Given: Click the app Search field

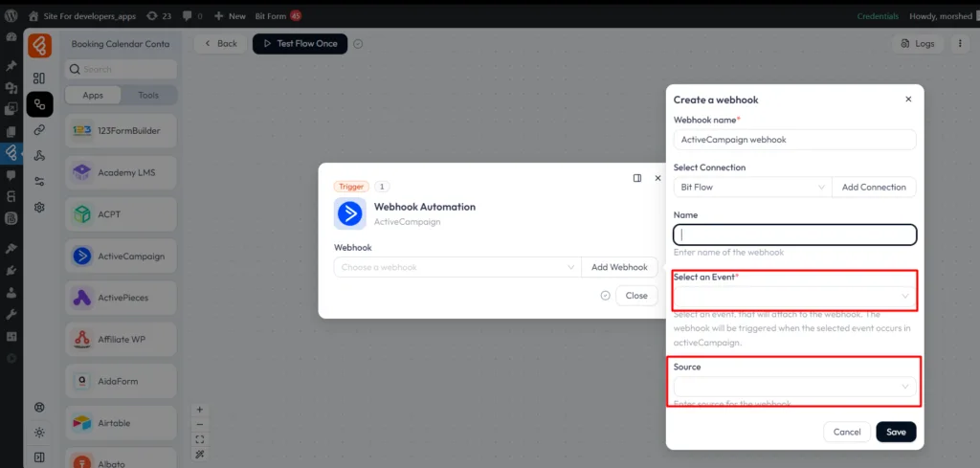Looking at the screenshot, I should click(x=121, y=69).
